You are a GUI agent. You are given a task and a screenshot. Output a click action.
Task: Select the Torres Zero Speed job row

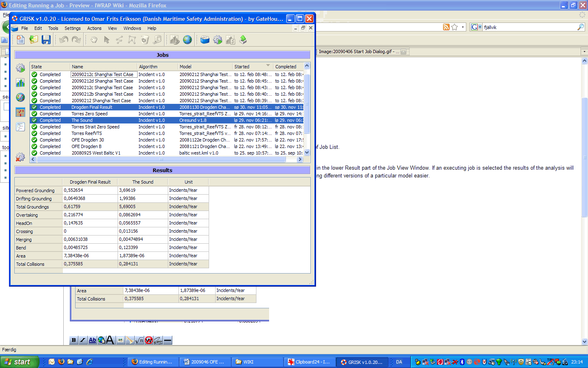point(89,114)
